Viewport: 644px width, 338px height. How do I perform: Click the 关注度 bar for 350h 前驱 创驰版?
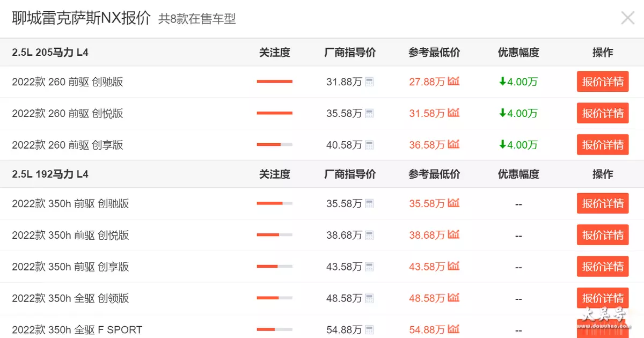(275, 203)
